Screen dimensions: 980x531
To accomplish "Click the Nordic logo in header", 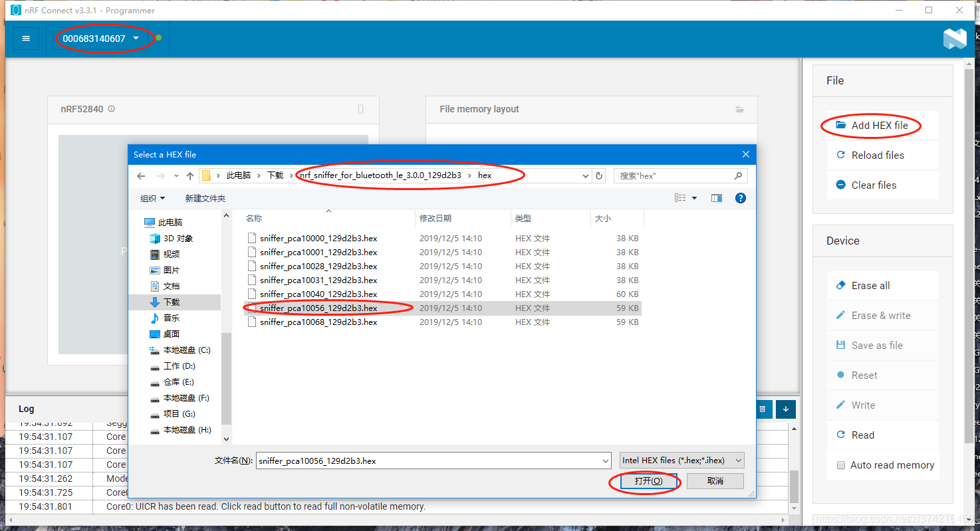I will point(955,39).
